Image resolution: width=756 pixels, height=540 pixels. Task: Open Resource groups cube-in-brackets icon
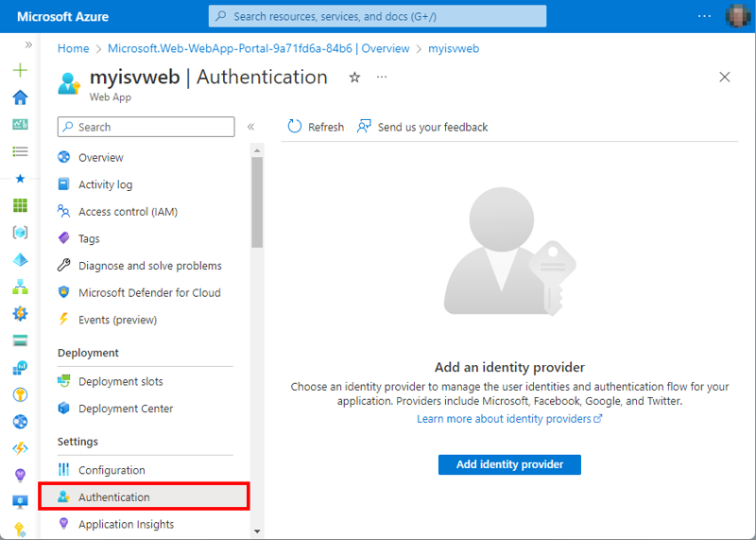pos(20,233)
